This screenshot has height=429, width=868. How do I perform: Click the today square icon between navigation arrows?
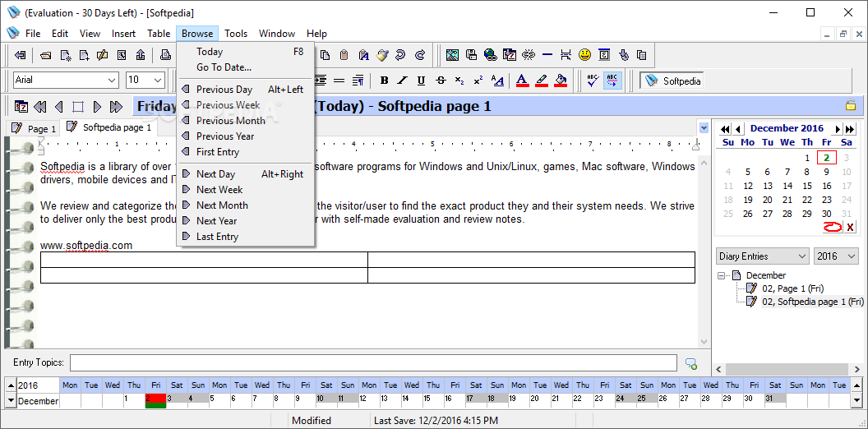click(x=78, y=106)
